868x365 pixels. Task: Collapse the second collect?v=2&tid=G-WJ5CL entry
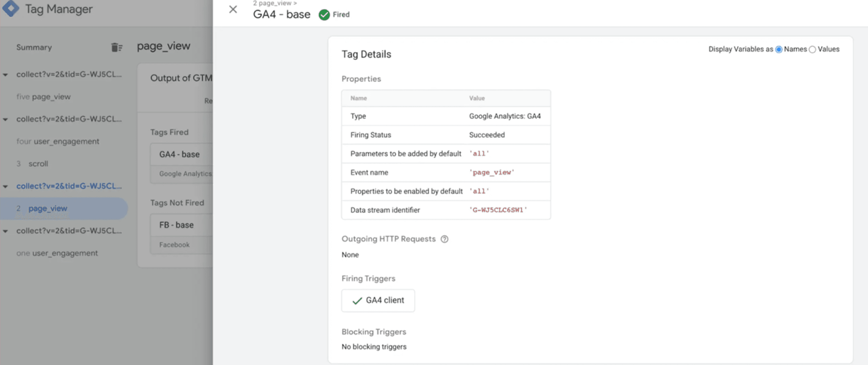click(5, 119)
